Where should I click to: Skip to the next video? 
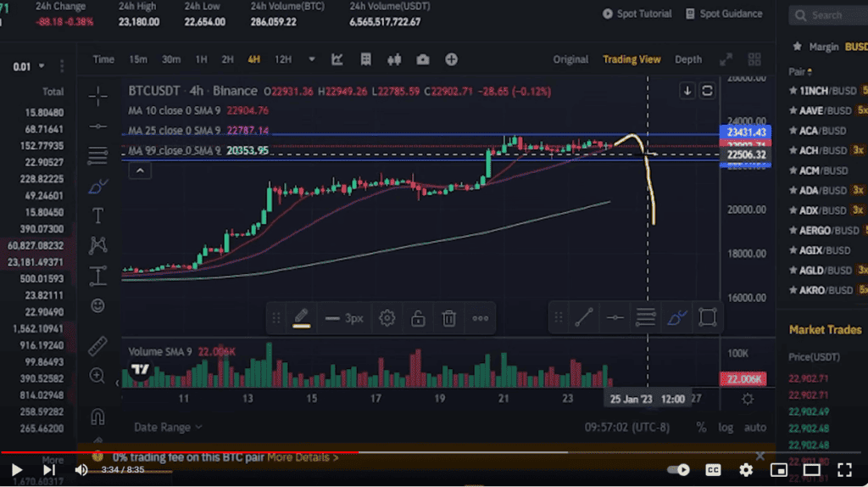click(x=49, y=470)
